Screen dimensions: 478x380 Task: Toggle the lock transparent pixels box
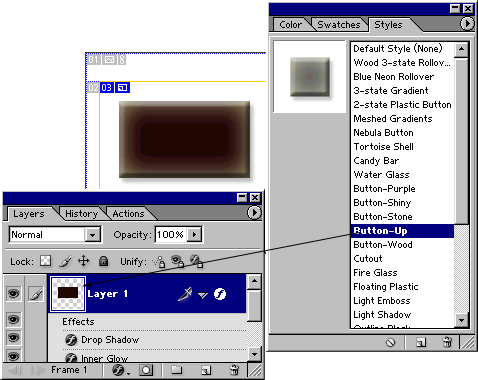click(45, 261)
